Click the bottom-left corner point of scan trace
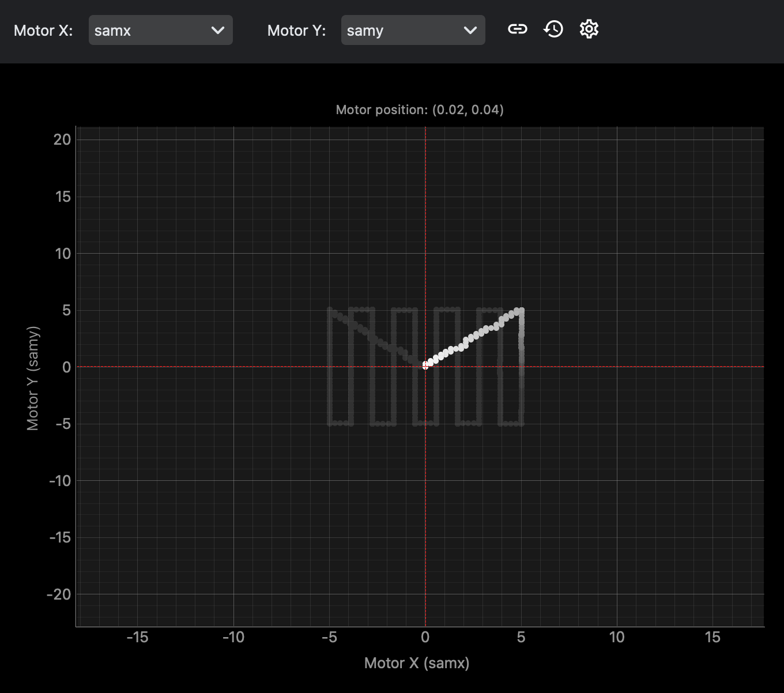The image size is (784, 693). coord(330,423)
